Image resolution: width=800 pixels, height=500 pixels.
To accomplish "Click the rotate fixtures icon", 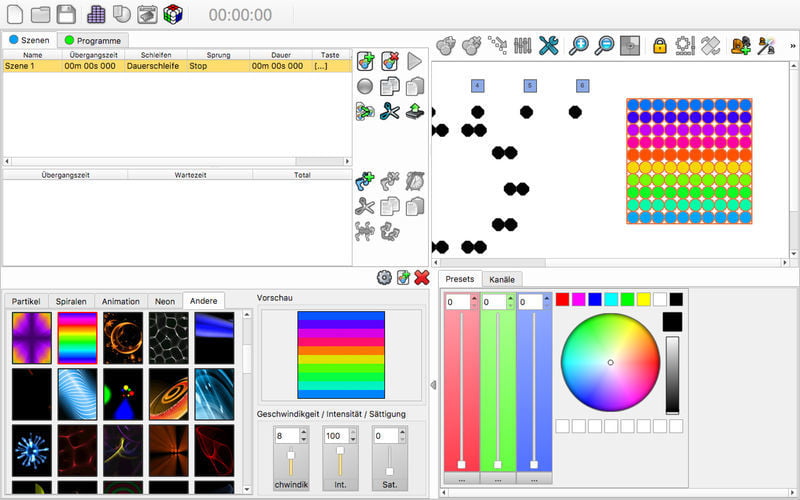I will (710, 46).
